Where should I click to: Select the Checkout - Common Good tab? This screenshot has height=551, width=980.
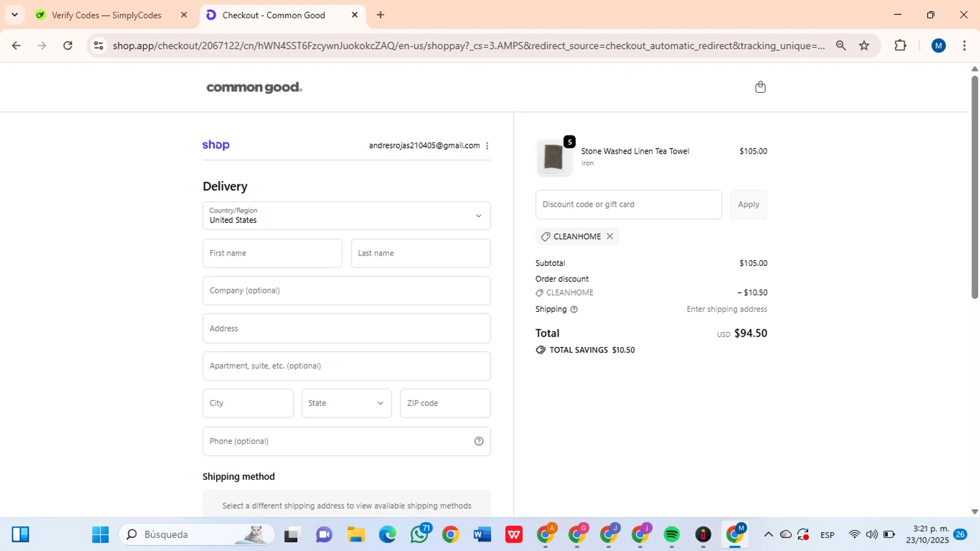pos(274,15)
